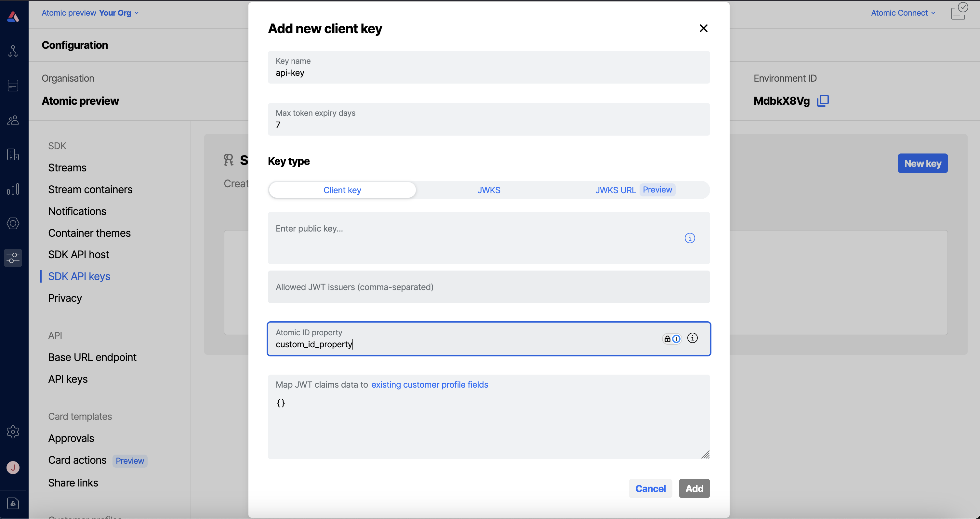
Task: Open the Your Org dropdown
Action: click(x=119, y=13)
